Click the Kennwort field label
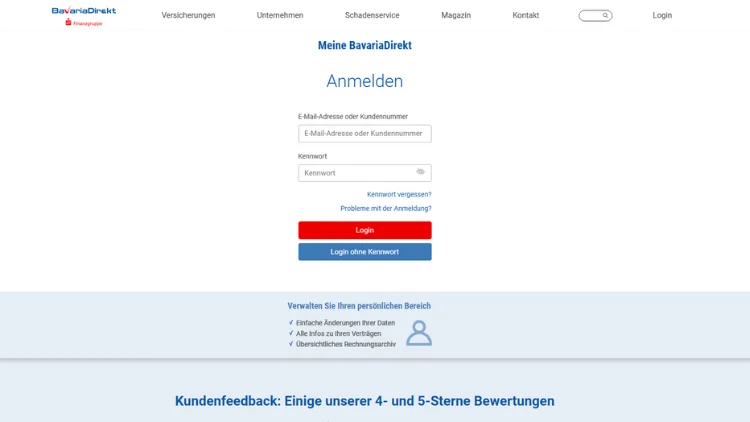Viewport: 750px width, 422px height. 312,156
